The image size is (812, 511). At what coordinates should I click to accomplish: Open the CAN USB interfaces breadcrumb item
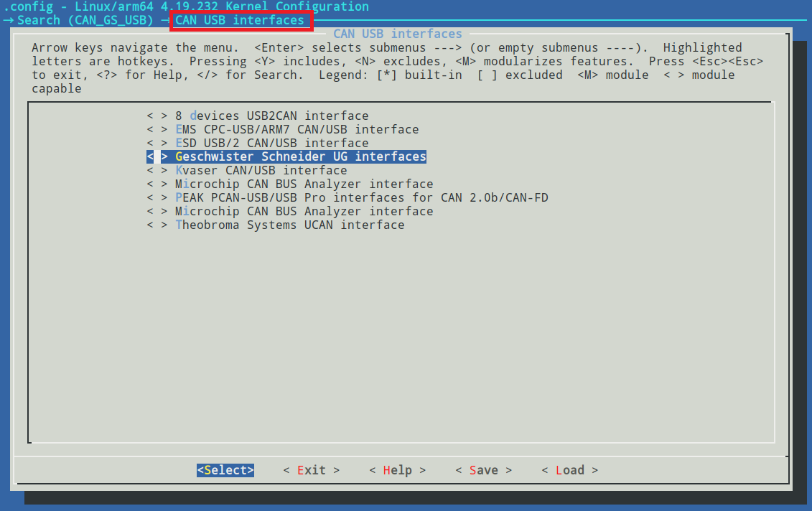point(241,20)
